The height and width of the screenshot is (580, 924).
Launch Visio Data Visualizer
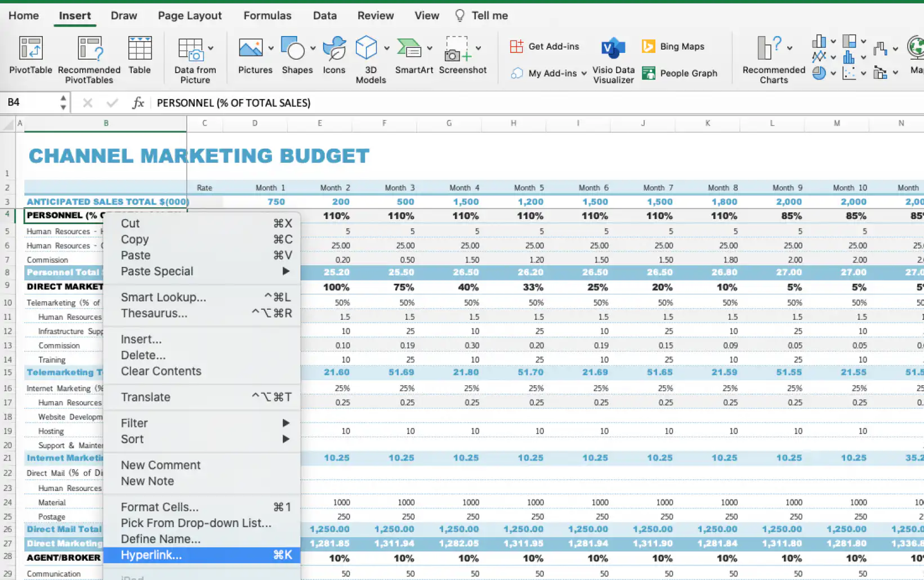pos(613,60)
